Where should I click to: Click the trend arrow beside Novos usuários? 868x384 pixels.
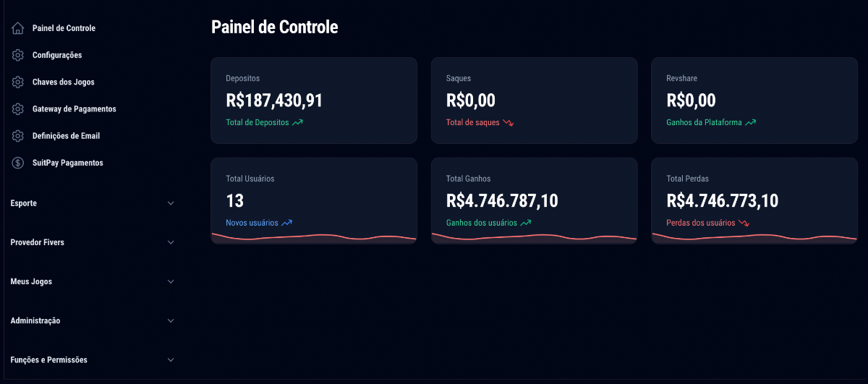tap(286, 223)
